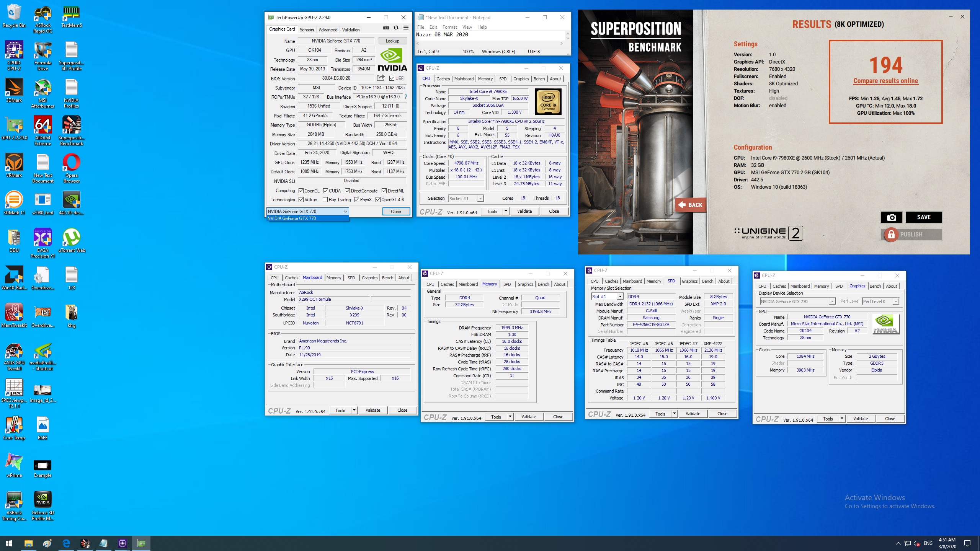Toggle DirectML checkbox in GPU-Z
This screenshot has height=551, width=980.
pos(384,191)
